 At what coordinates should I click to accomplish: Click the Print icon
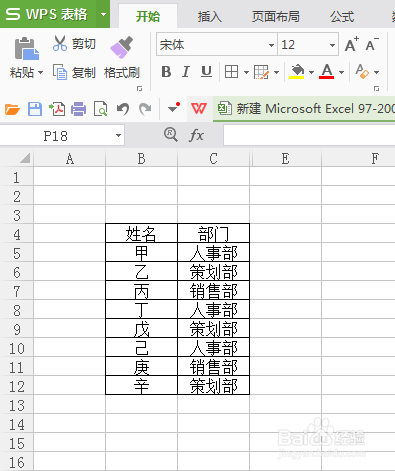click(x=79, y=109)
